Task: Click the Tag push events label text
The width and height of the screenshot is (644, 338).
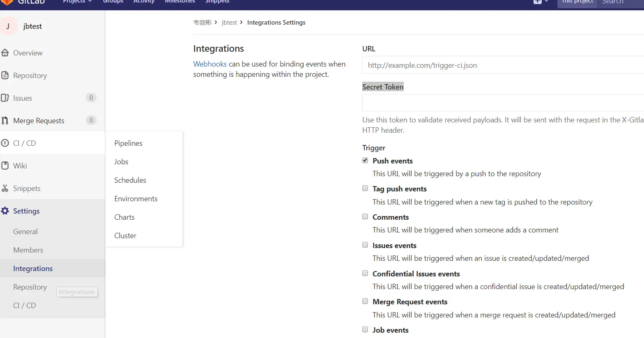Action: point(400,189)
